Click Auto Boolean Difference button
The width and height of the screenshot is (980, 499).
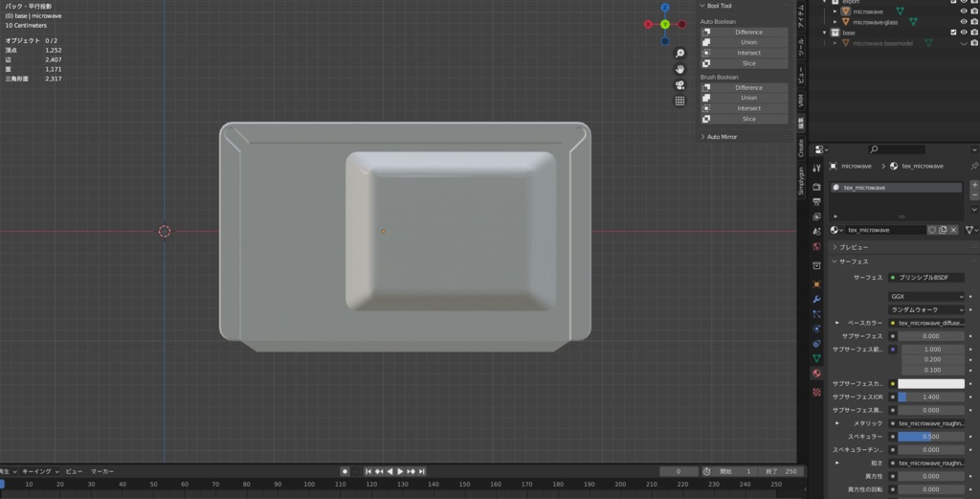[x=744, y=32]
